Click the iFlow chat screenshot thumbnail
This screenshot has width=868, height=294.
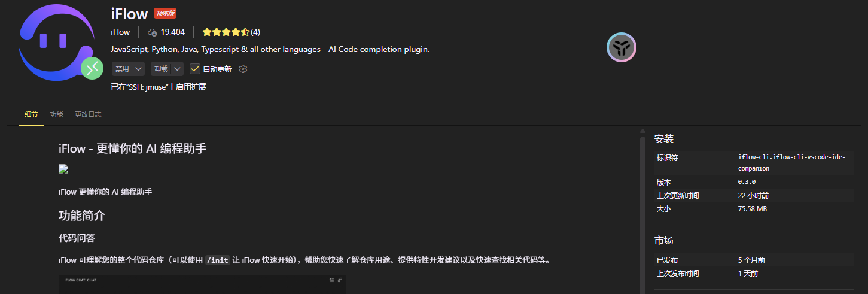click(202, 284)
